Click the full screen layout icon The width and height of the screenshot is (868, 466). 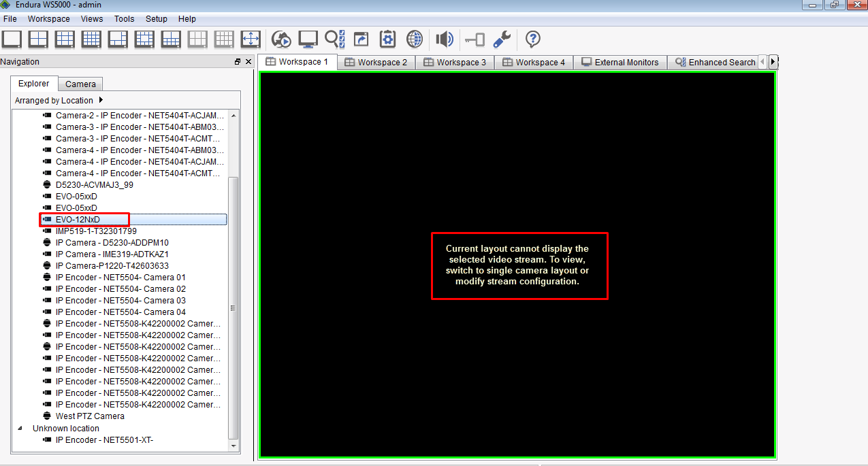click(251, 39)
